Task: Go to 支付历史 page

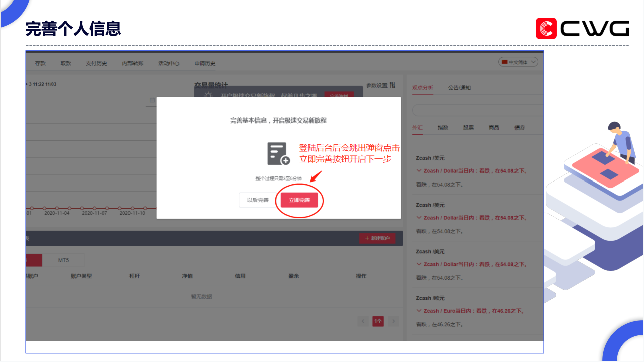Action: 96,63
